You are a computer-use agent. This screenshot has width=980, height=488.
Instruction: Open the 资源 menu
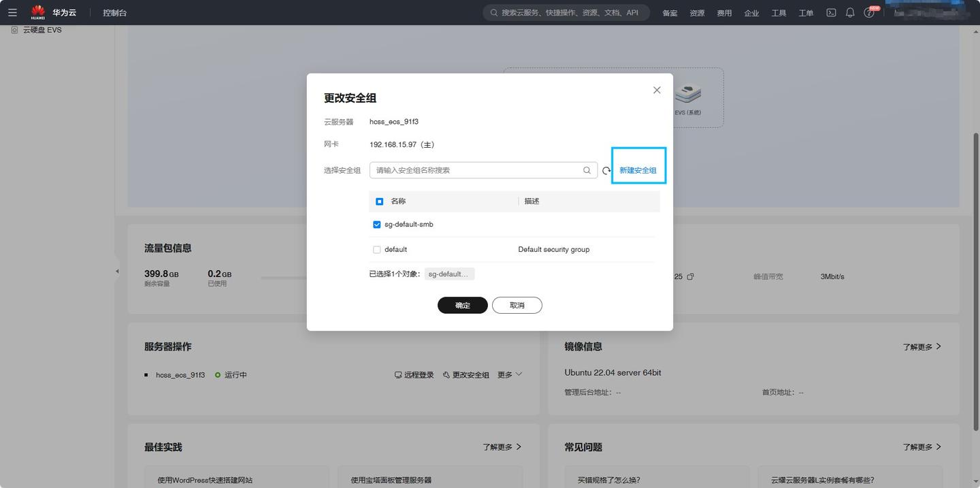coord(697,13)
